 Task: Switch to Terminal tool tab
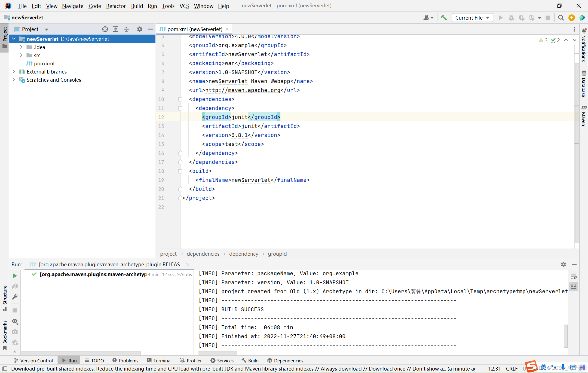(x=159, y=360)
